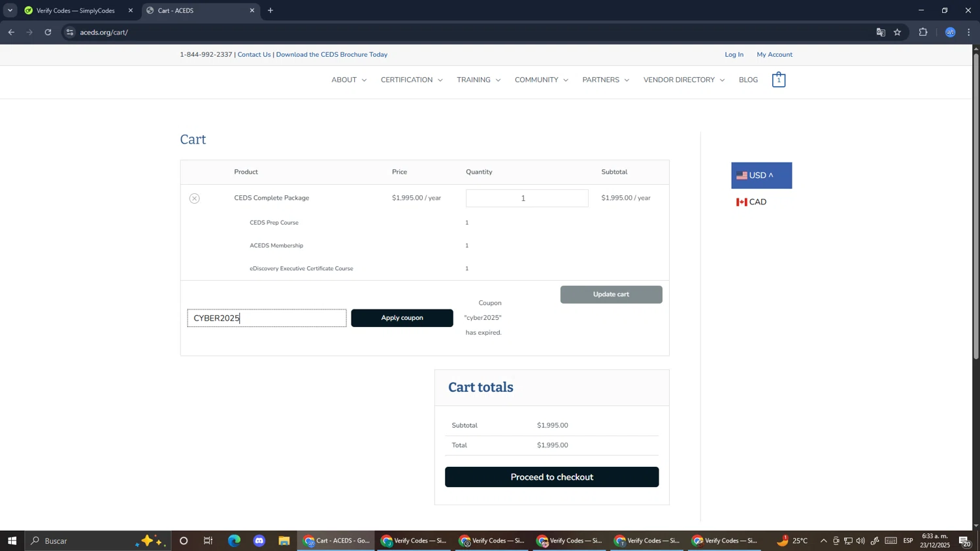The width and height of the screenshot is (980, 551).
Task: Open the Chrome three-dot menu
Action: (969, 32)
